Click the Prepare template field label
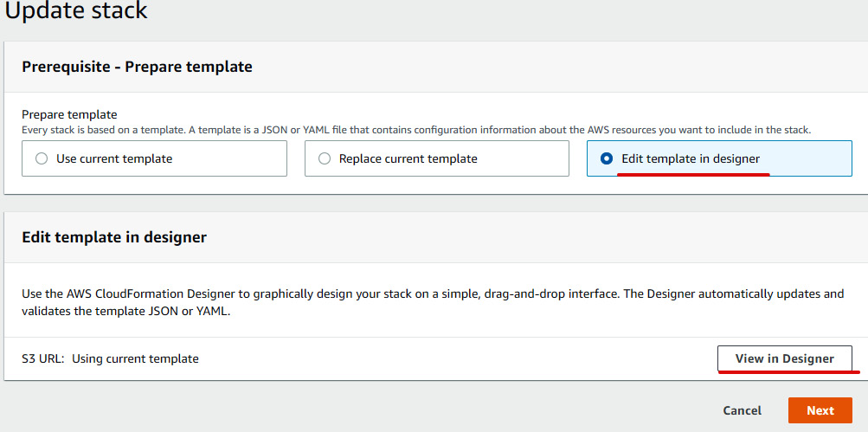The width and height of the screenshot is (868, 432). coord(69,114)
